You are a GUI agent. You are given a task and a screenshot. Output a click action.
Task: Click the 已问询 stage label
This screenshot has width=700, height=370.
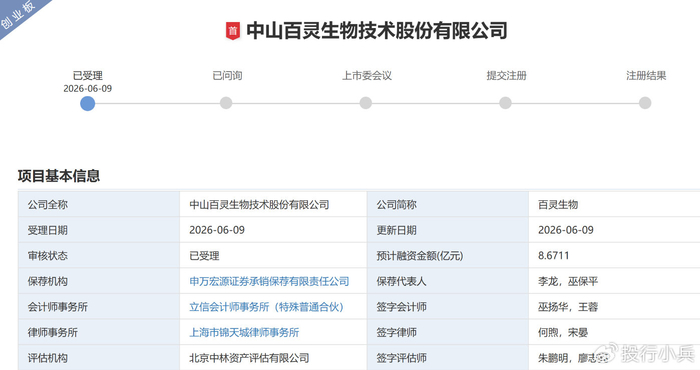click(227, 75)
